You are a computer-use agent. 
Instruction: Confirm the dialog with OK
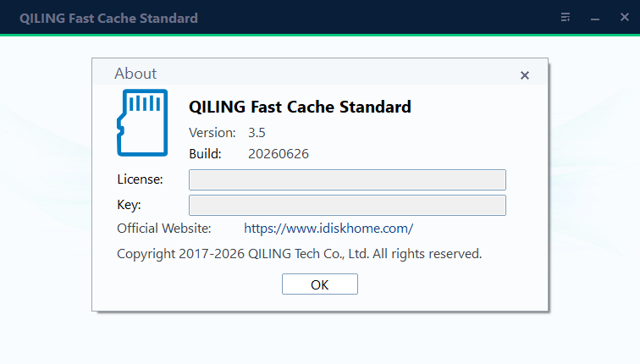(320, 284)
